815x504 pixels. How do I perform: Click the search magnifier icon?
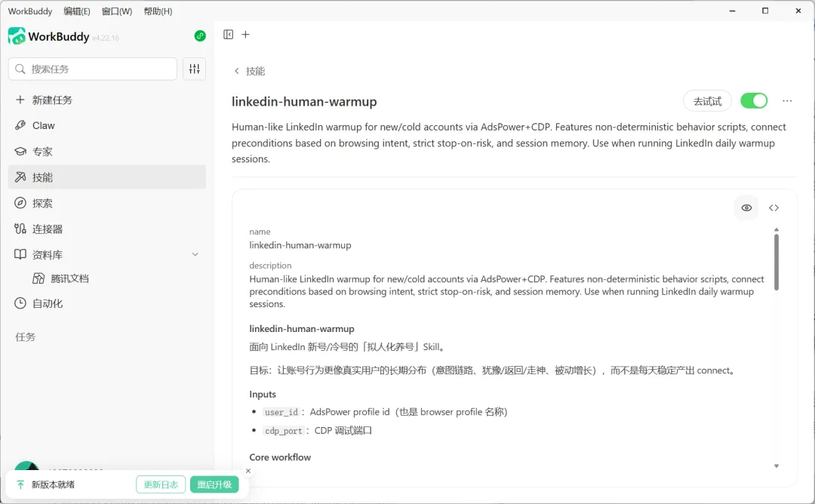point(20,69)
